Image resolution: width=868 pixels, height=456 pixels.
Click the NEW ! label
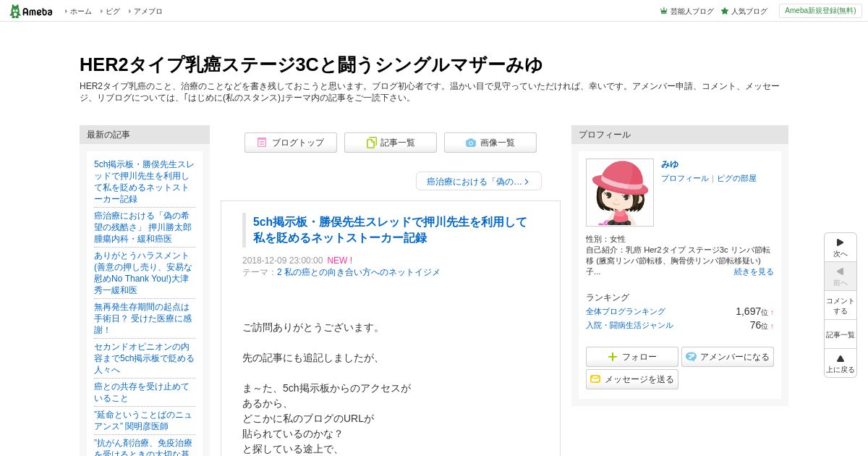tap(340, 261)
